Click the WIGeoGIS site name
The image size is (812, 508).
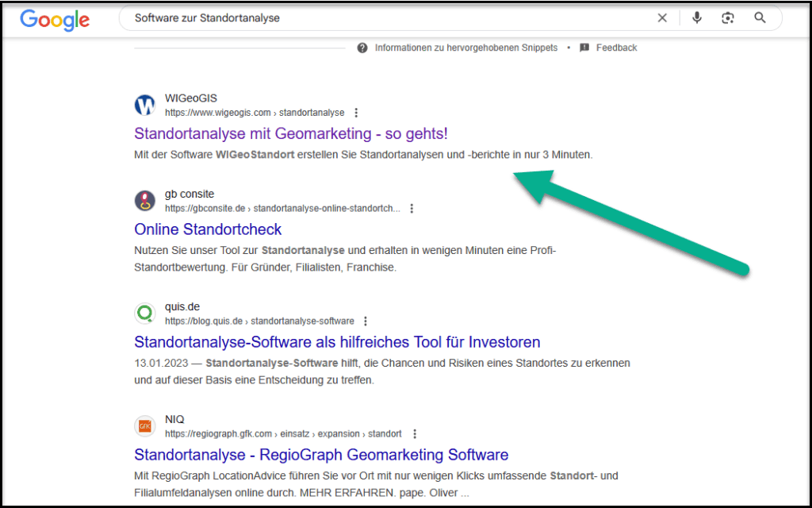coord(191,98)
